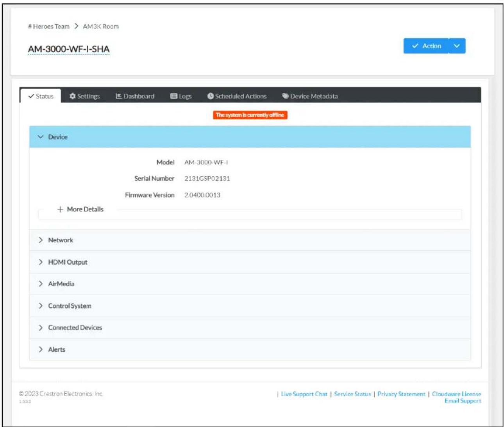Open the Privacy Statement link

tap(401, 394)
